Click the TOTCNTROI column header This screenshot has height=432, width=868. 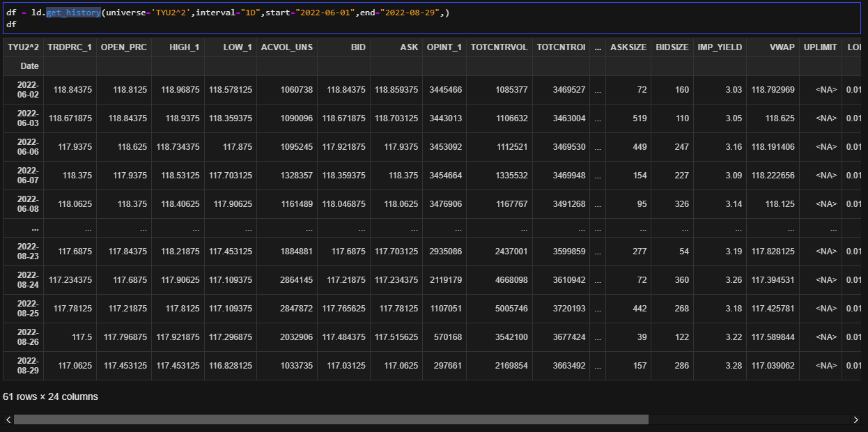tap(561, 47)
